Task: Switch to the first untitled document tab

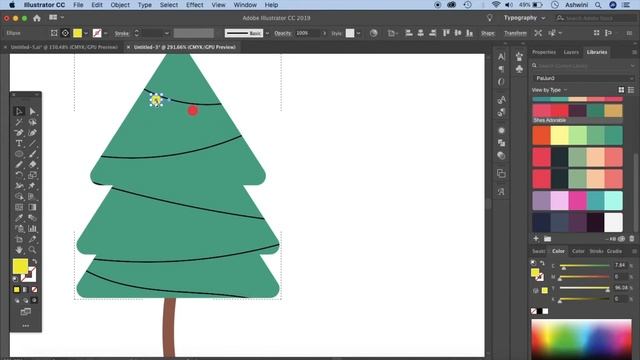Action: [64, 47]
